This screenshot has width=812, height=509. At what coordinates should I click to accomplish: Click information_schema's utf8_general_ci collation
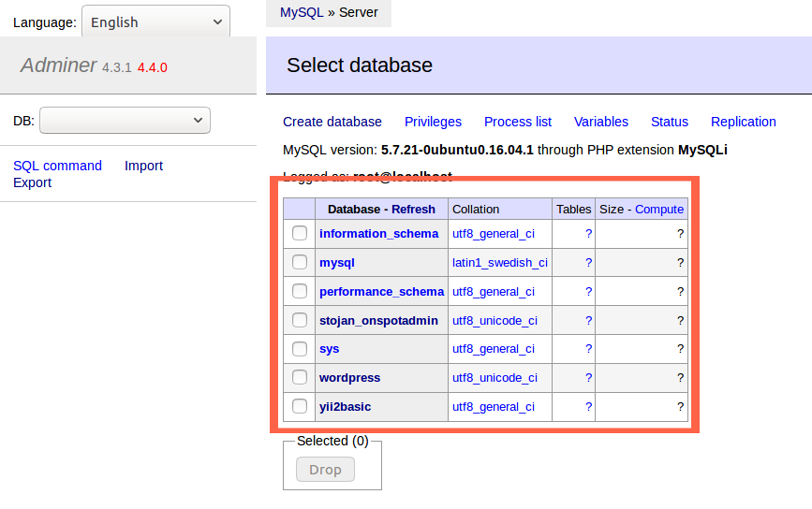[494, 233]
